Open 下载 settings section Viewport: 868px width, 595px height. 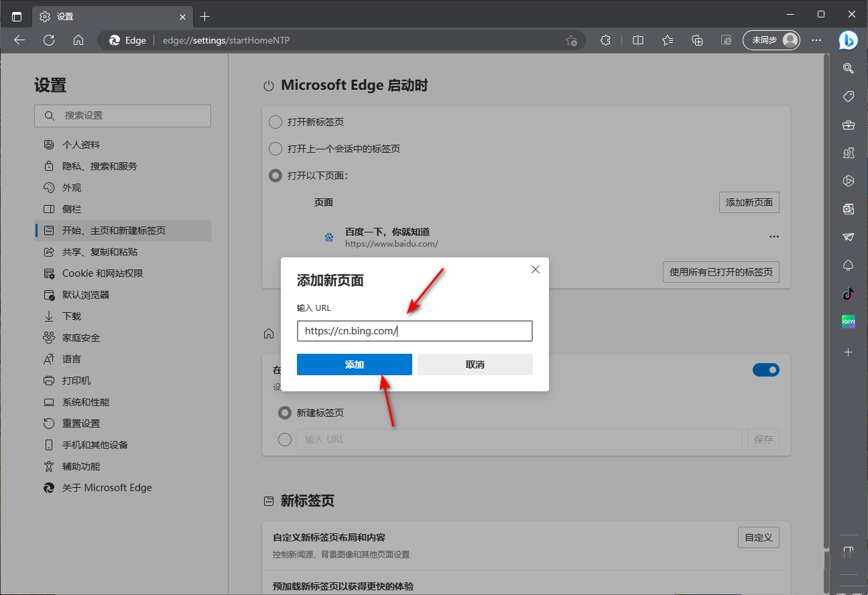pyautogui.click(x=123, y=316)
